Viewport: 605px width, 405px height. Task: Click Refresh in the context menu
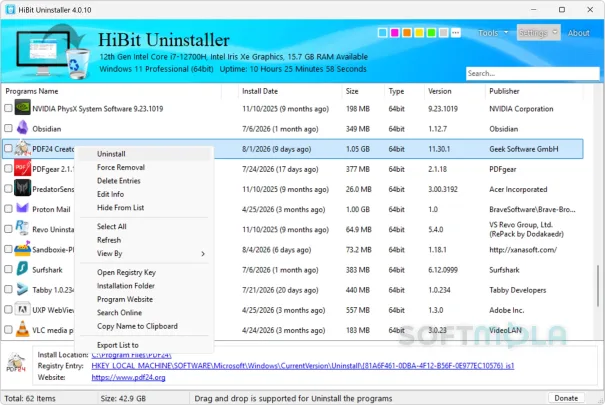tap(145, 240)
